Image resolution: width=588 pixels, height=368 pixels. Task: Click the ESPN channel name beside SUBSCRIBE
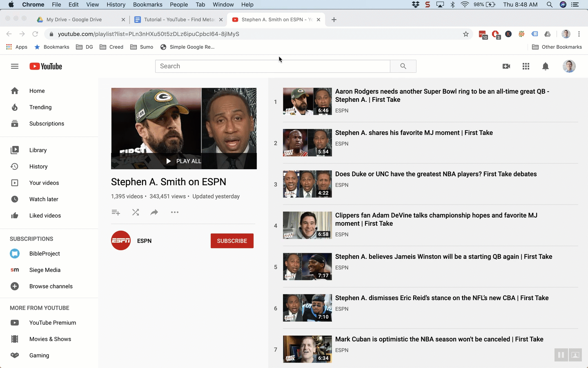[144, 241]
